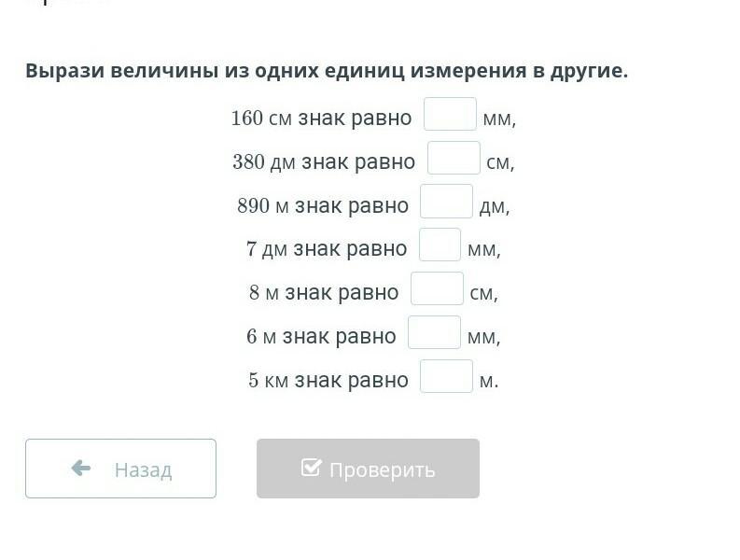Activate the input field for 7 дм

(440, 245)
